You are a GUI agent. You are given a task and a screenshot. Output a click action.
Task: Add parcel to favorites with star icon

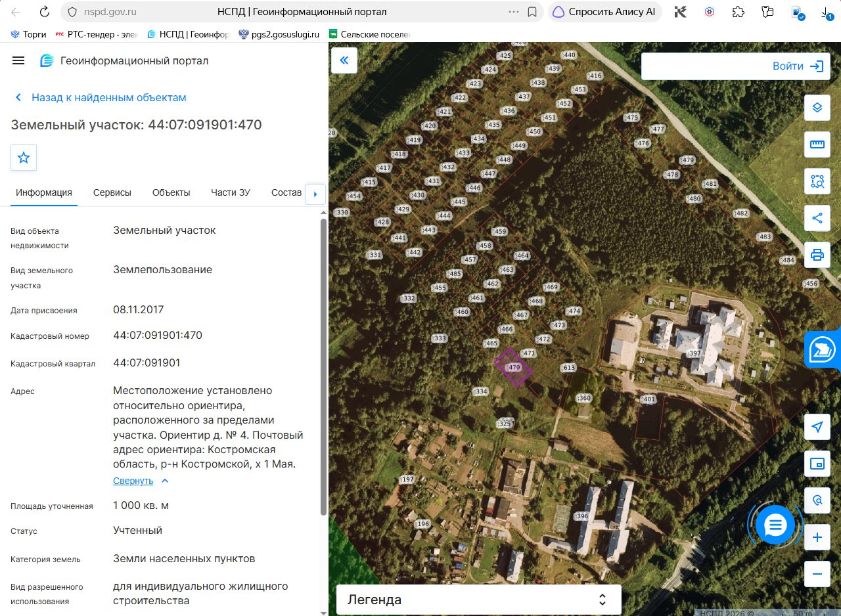(24, 158)
